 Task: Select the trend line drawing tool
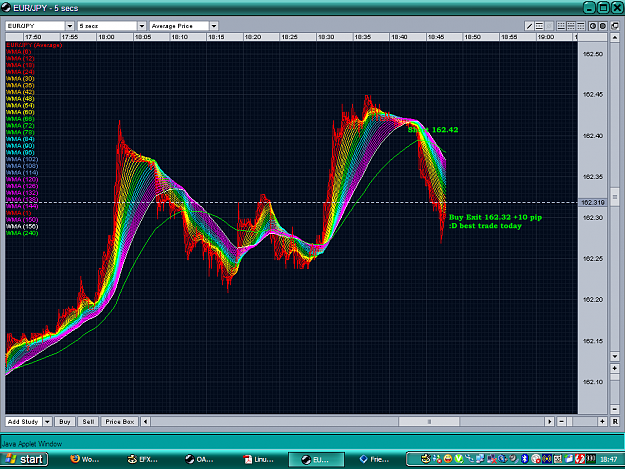pyautogui.click(x=529, y=26)
